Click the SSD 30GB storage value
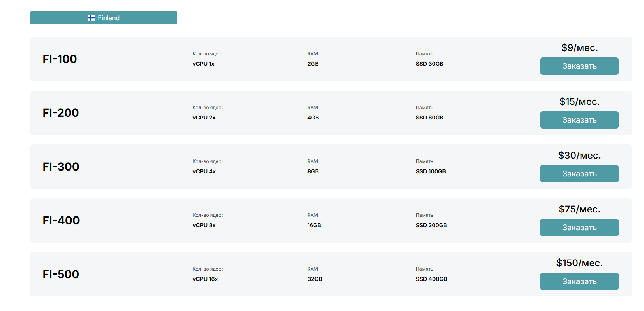The height and width of the screenshot is (311, 644). [x=429, y=64]
